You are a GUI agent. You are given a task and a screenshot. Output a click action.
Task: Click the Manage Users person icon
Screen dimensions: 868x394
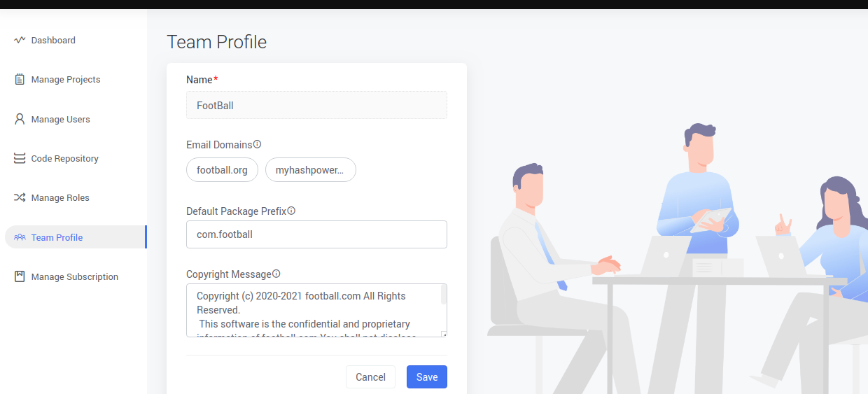pyautogui.click(x=20, y=119)
